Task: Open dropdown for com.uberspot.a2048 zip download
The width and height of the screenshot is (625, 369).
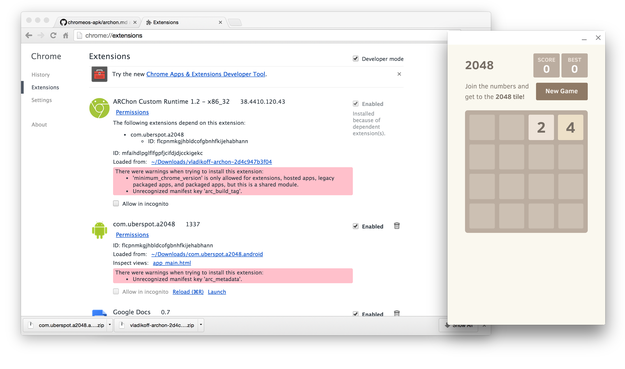Action: (x=110, y=325)
